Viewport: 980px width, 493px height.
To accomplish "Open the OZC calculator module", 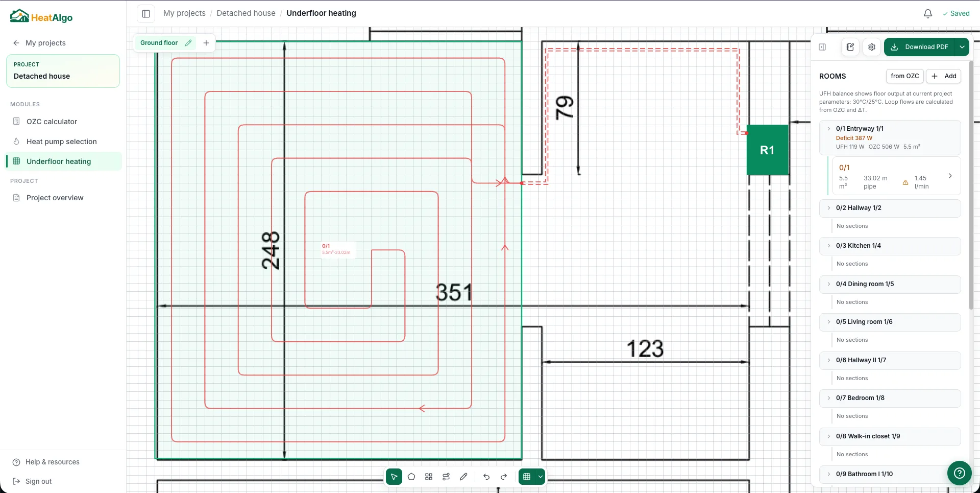I will [64, 122].
